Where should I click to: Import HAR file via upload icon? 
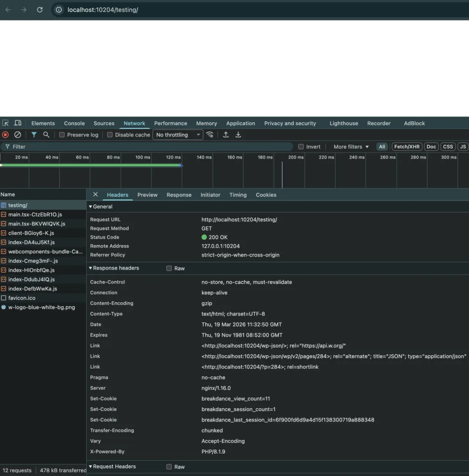point(226,134)
